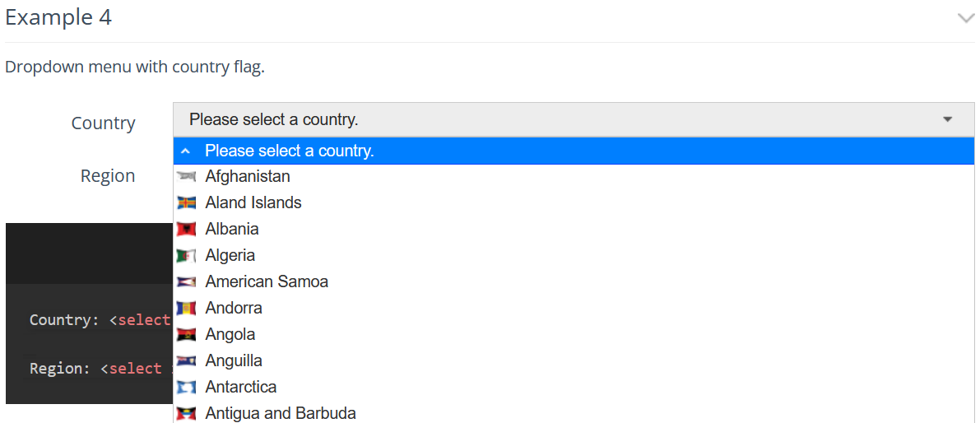Image resolution: width=980 pixels, height=423 pixels.
Task: Choose Andorra in country list
Action: 574,308
